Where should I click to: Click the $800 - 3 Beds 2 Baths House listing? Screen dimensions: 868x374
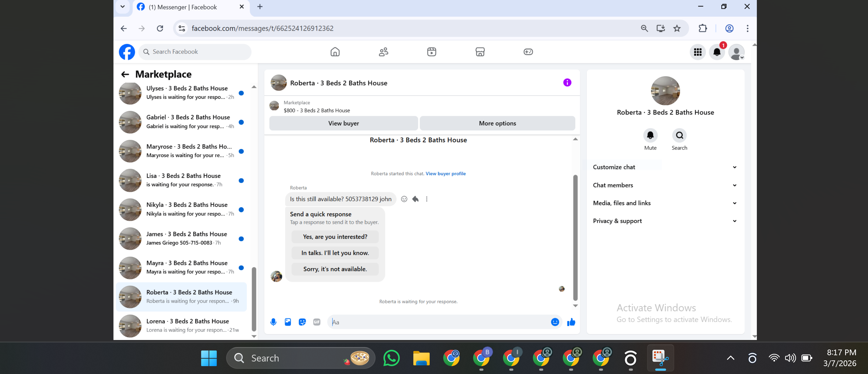[317, 111]
